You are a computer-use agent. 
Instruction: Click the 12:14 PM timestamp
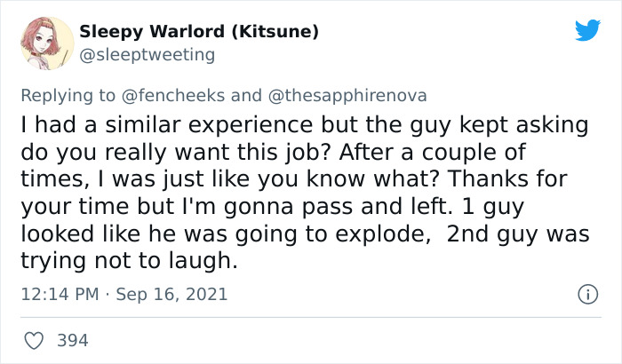tap(60, 294)
